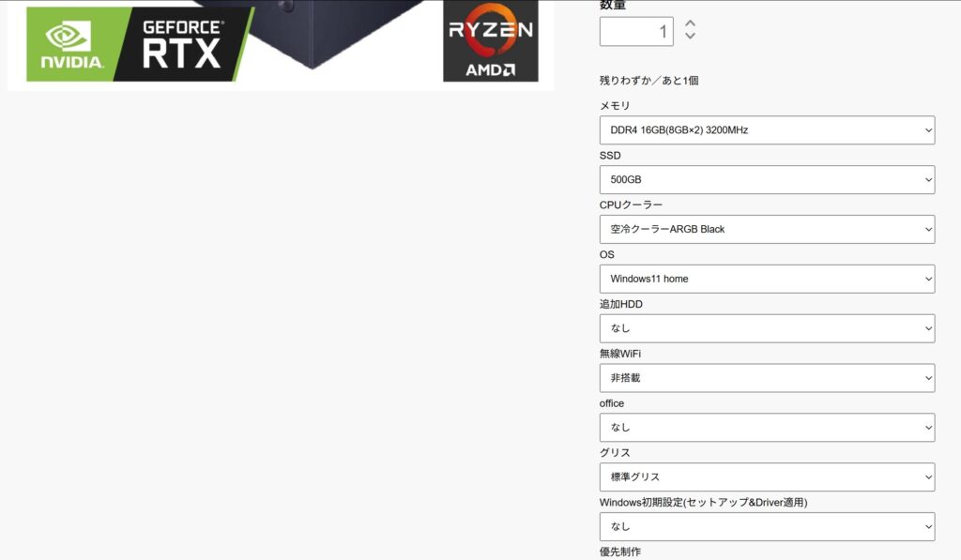Open the Windows初期設定 dropdown
Screen dimensions: 961x560
(x=767, y=527)
